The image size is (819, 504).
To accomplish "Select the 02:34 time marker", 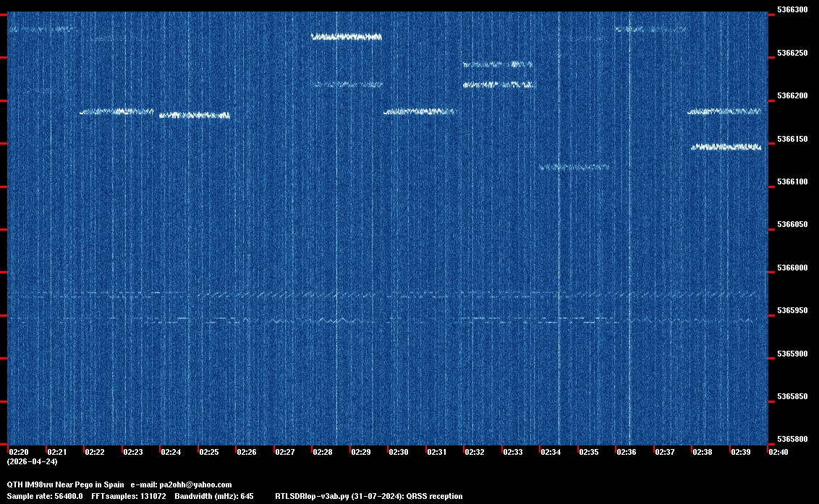I will 551,452.
